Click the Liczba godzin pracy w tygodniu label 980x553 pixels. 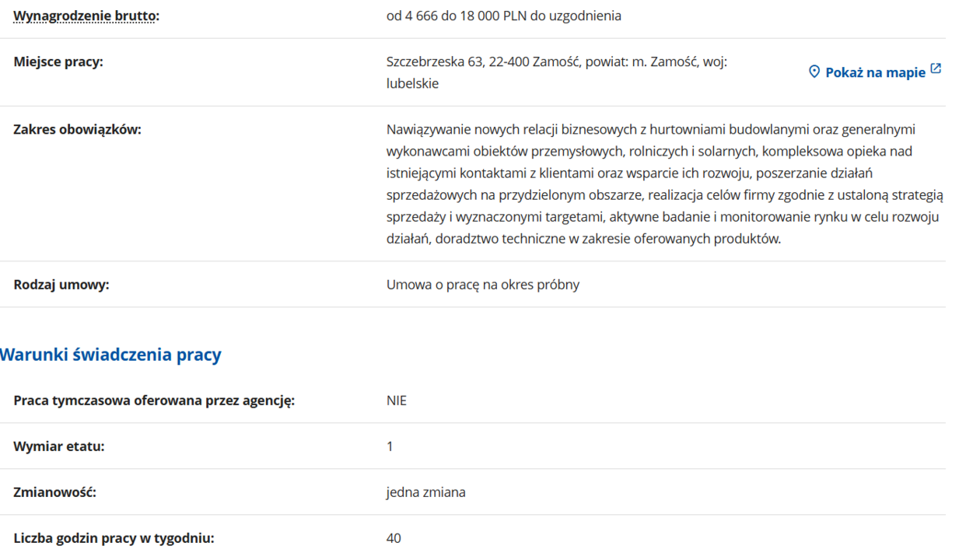tap(114, 538)
